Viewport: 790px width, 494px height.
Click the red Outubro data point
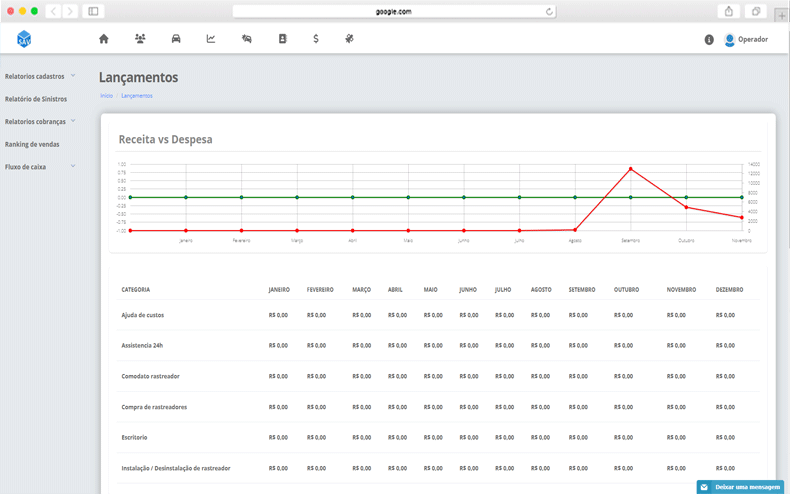[686, 207]
